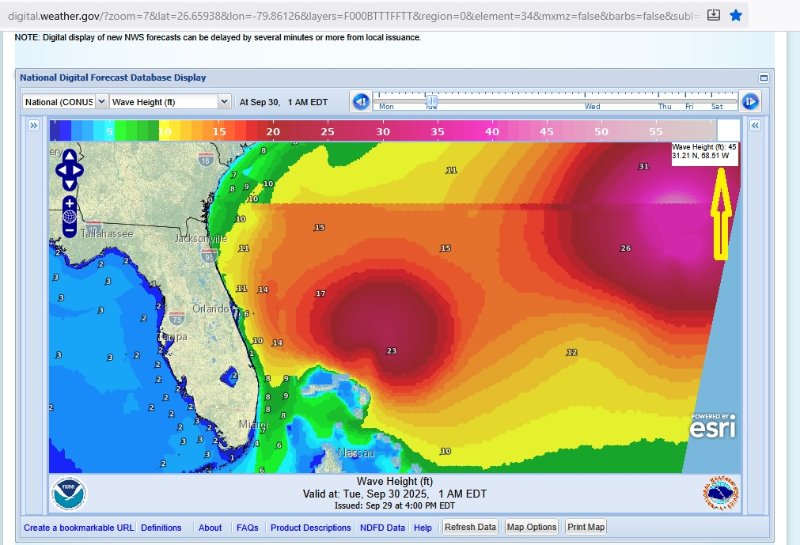Click the Refresh Data button
The height and width of the screenshot is (545, 800).
[x=470, y=527]
